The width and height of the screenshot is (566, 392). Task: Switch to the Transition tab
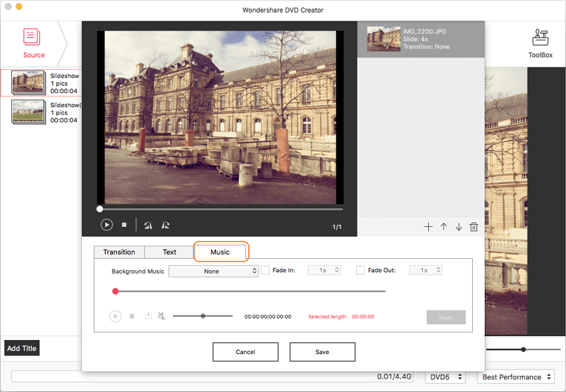click(x=119, y=252)
